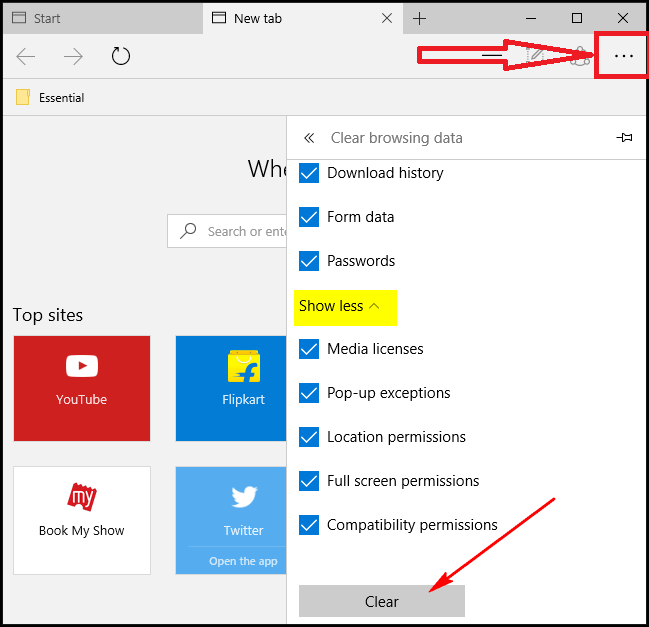Click Open the app under Twitter
This screenshot has width=649, height=627.
pos(243,561)
